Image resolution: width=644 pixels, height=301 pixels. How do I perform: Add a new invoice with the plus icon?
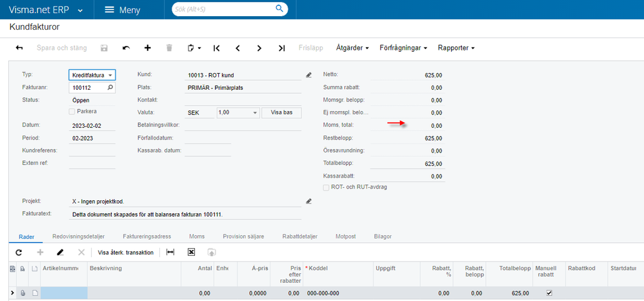[x=147, y=48]
